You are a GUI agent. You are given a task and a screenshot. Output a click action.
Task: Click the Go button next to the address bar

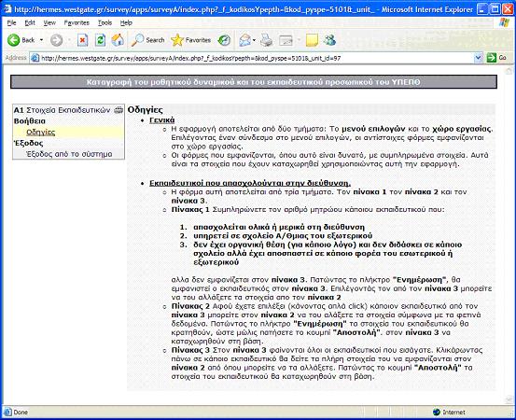[x=496, y=58]
